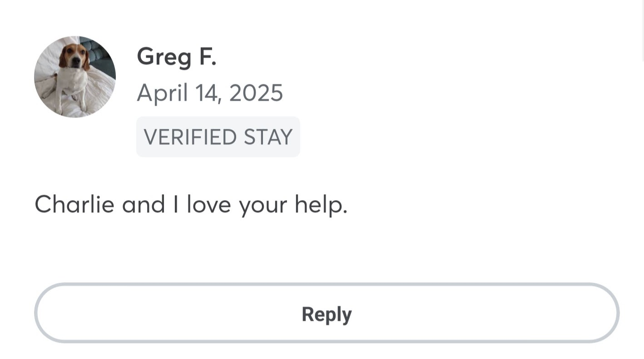Click the date below Greg F.'s name
Viewport: 644px width, 359px height.
[x=210, y=93]
